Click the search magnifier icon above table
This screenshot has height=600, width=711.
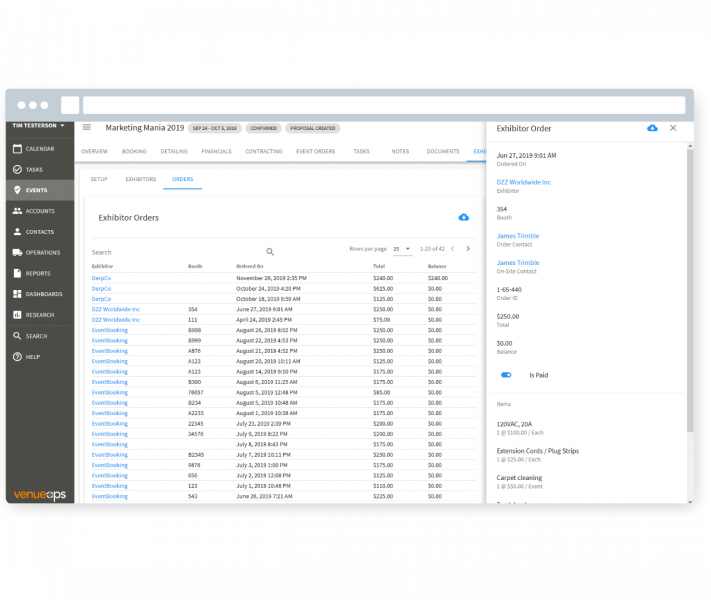coord(270,252)
